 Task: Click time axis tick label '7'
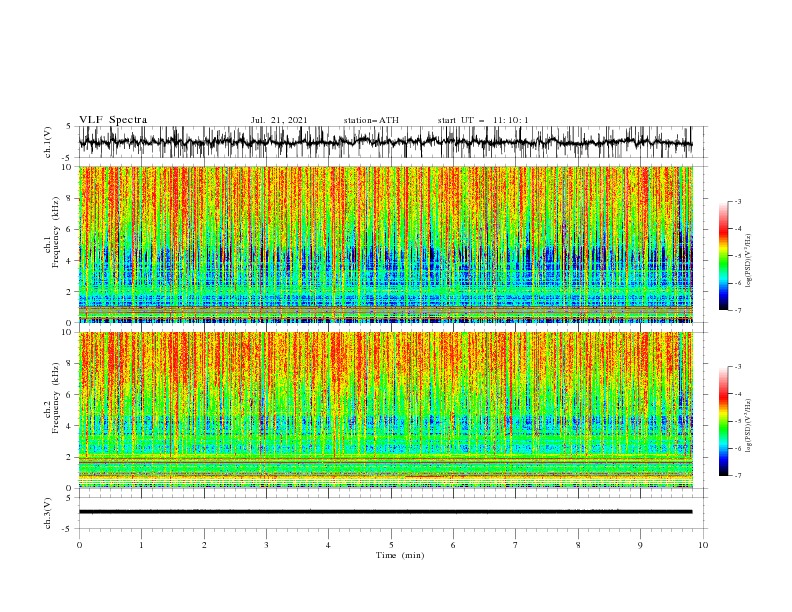coord(516,545)
